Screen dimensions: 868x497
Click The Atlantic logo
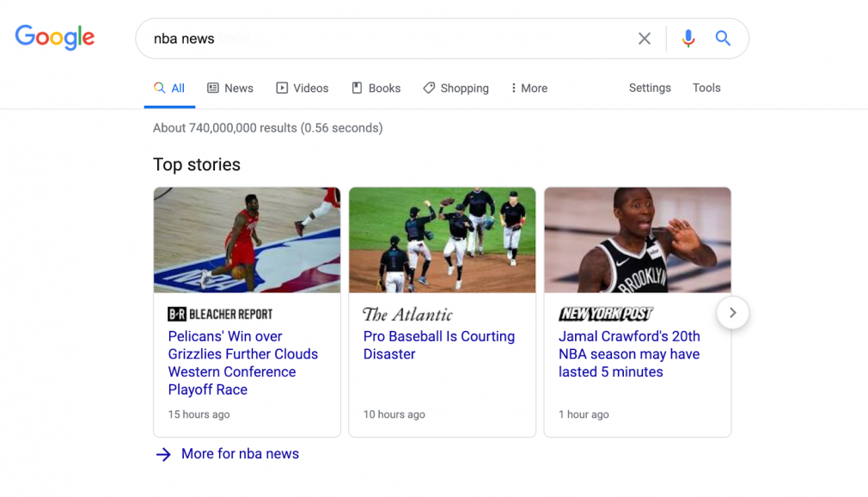407,314
